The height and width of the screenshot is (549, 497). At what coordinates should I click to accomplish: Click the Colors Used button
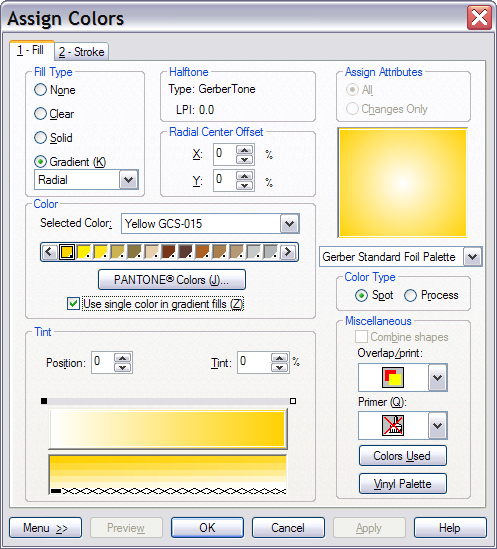[402, 456]
